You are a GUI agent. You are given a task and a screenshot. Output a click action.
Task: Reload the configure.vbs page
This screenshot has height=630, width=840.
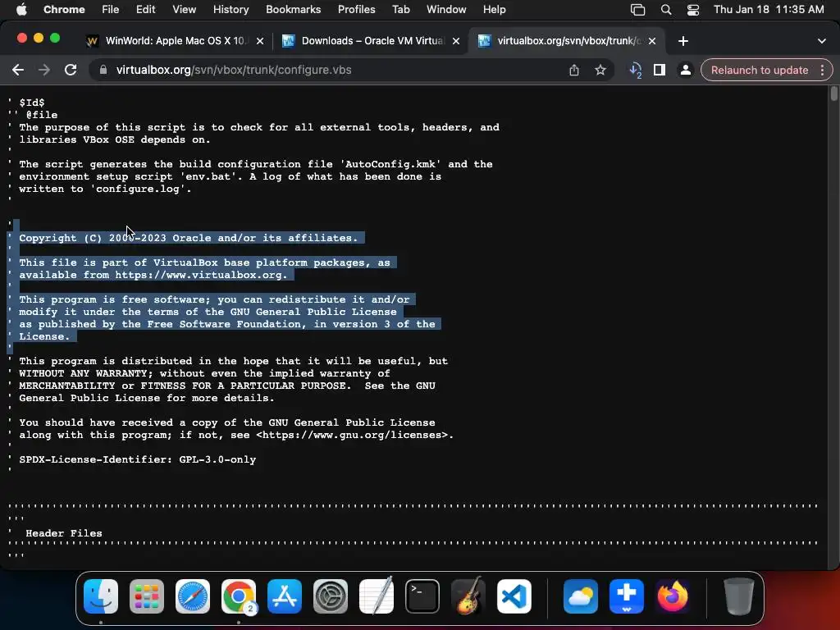(x=71, y=70)
